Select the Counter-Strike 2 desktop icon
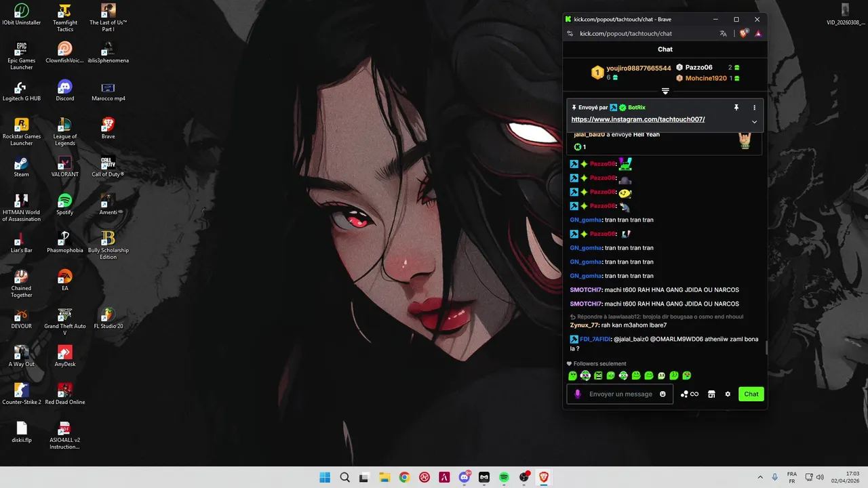The image size is (868, 488). pyautogui.click(x=21, y=394)
